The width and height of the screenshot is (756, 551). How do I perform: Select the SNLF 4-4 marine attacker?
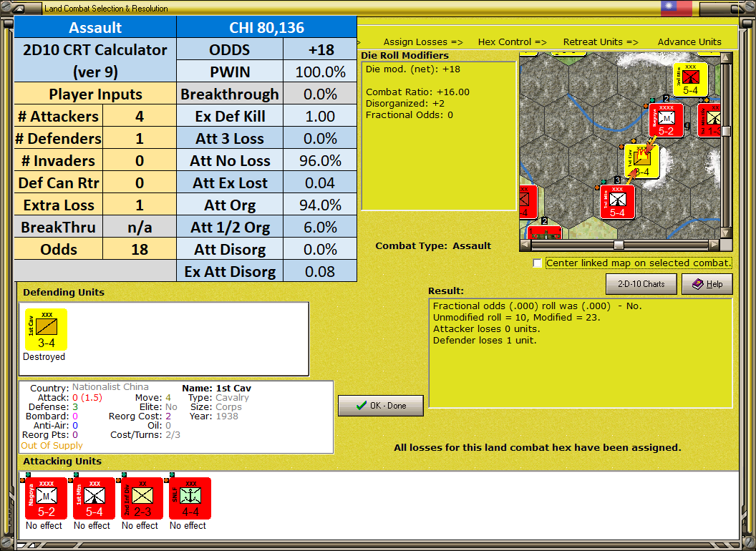(190, 499)
